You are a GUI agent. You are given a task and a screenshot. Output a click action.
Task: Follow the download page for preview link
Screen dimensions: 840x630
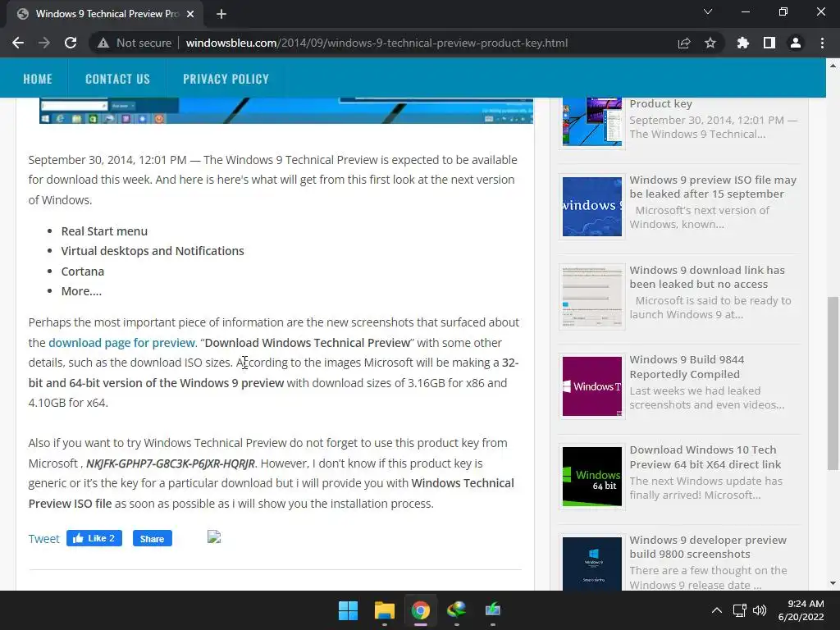click(x=121, y=343)
